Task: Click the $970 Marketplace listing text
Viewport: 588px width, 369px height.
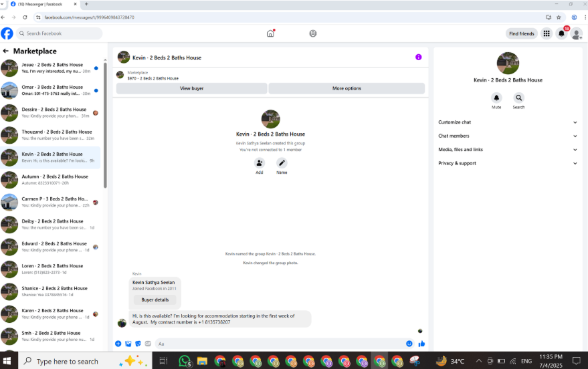Action: click(x=153, y=78)
